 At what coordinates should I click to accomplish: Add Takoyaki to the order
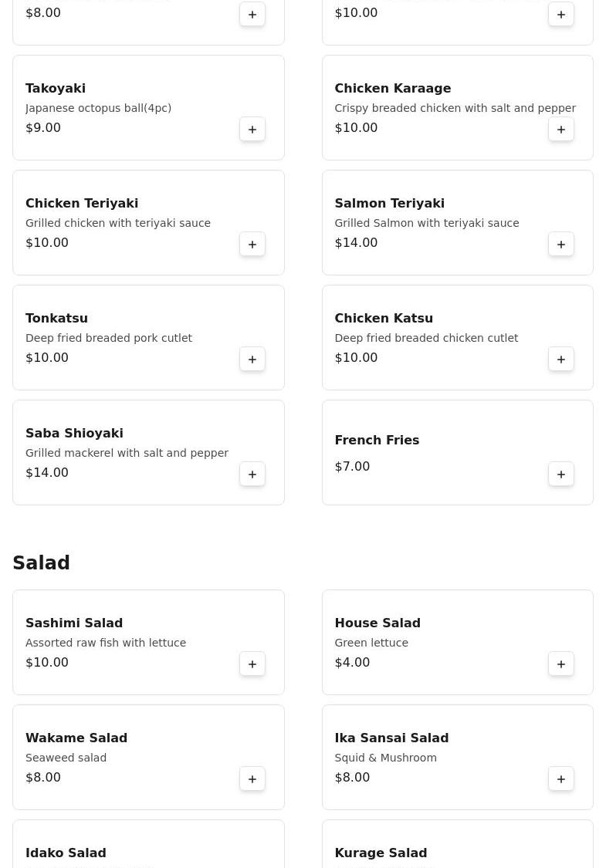(x=252, y=129)
